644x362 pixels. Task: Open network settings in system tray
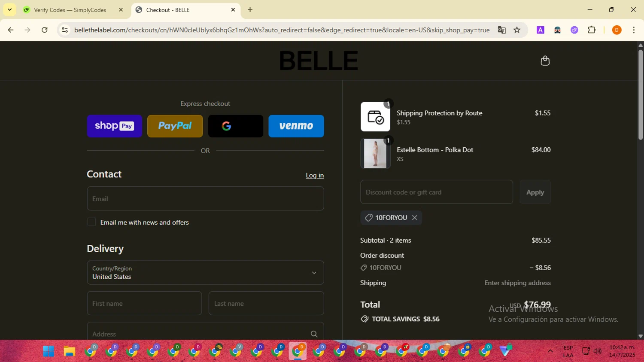[x=586, y=351]
